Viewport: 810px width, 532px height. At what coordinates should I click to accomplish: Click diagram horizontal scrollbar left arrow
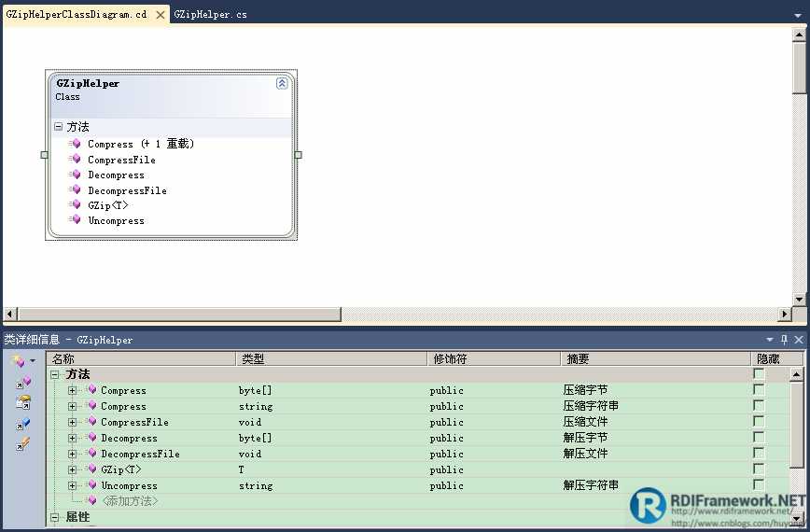tap(10, 314)
